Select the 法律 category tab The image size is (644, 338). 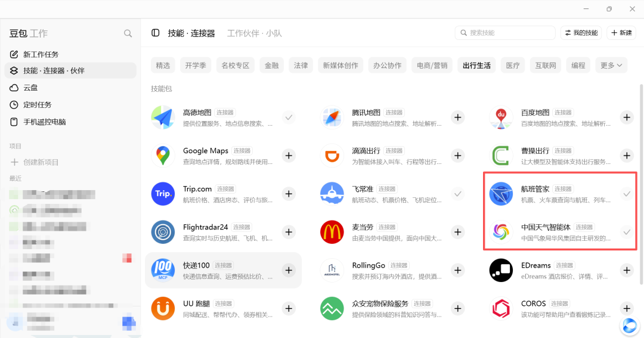click(x=301, y=66)
